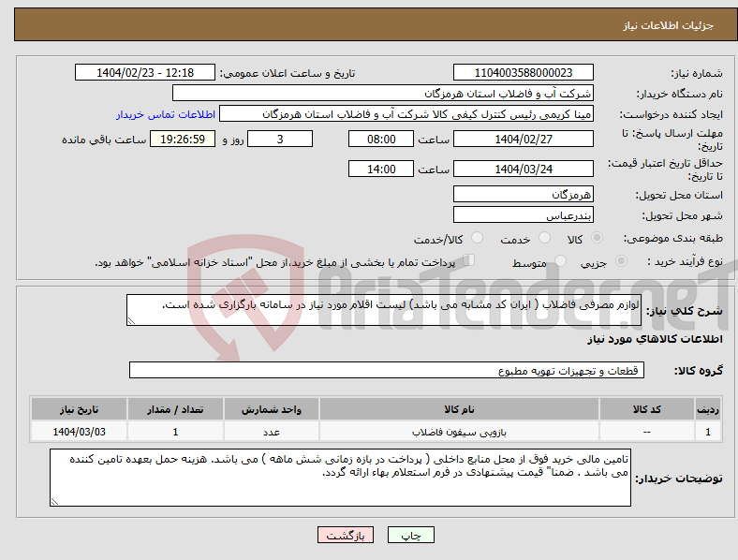The height and width of the screenshot is (560, 738).
Task: Click the بازگشت (back) button
Action: click(x=346, y=535)
